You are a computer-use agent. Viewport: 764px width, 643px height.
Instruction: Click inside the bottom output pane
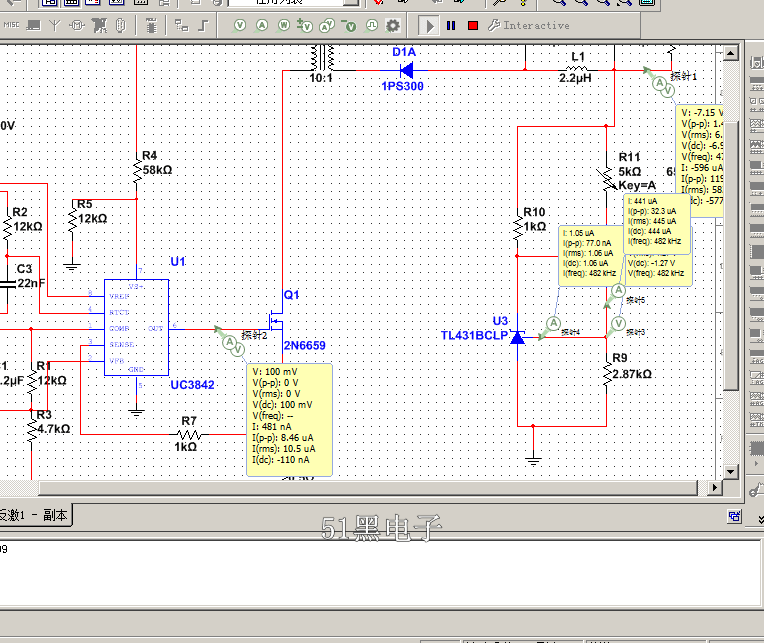coord(380,573)
